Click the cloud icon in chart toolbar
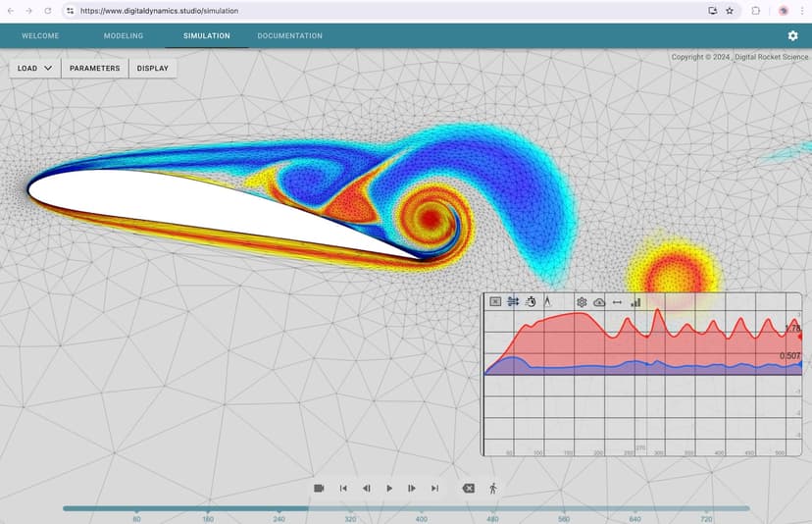The height and width of the screenshot is (524, 812). tap(599, 302)
